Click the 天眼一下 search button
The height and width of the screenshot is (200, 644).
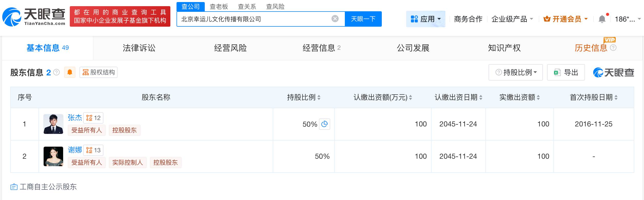(x=363, y=19)
